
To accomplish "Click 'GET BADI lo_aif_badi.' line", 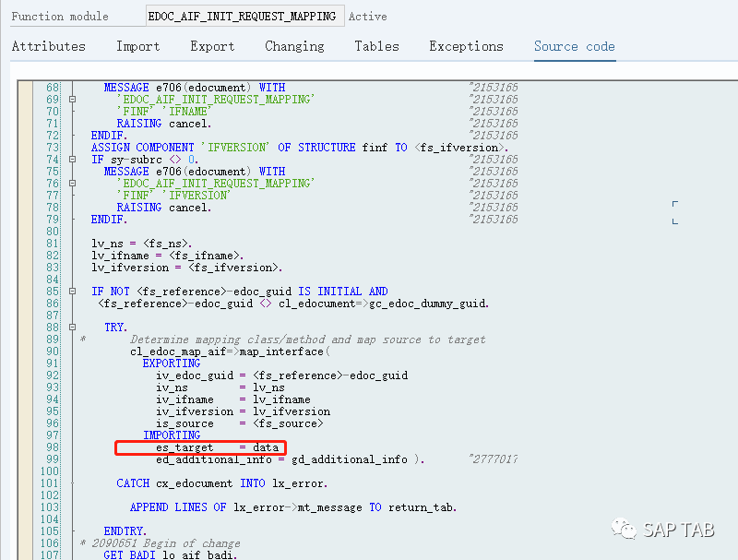I will 171,554.
